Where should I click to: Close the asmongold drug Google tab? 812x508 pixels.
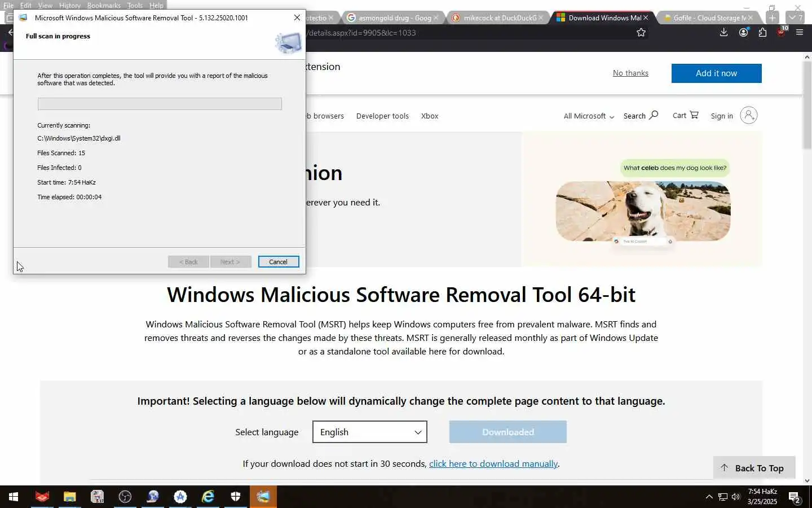pyautogui.click(x=436, y=17)
